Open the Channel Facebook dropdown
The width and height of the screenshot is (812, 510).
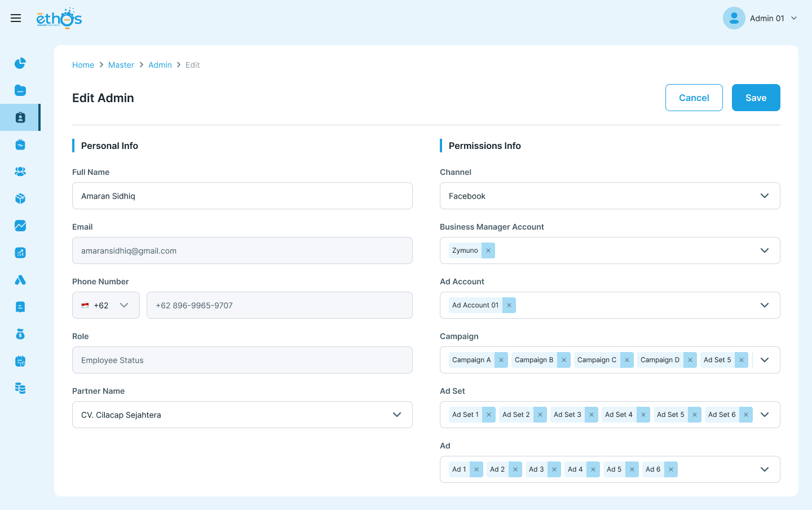tap(610, 196)
